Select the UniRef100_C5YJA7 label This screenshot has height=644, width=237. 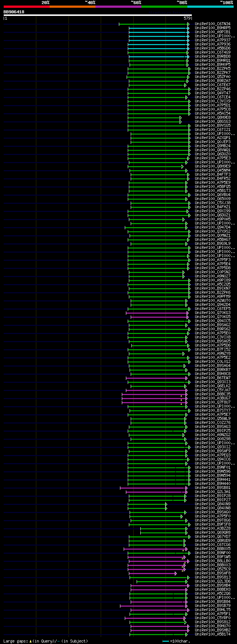pos(213,390)
